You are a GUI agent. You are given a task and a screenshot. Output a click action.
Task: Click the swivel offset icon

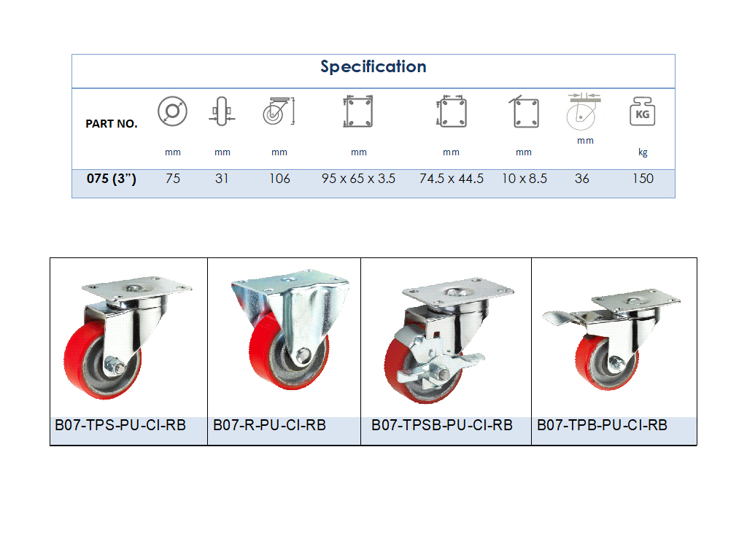point(584,112)
